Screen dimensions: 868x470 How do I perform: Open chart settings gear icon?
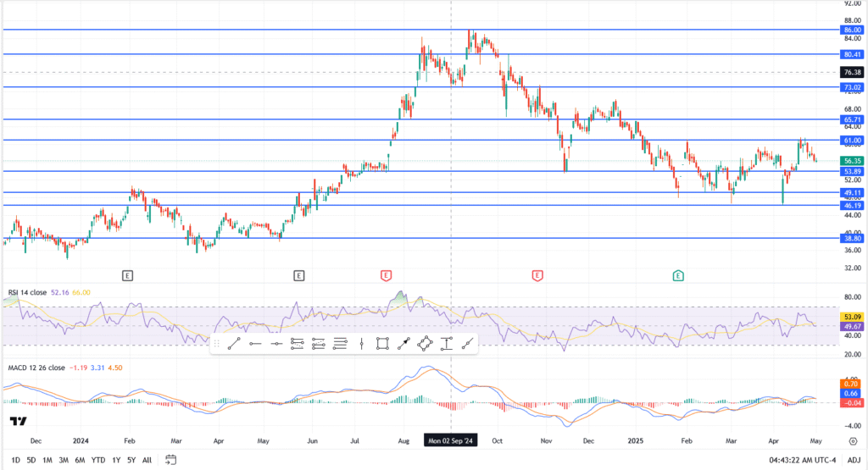851,441
